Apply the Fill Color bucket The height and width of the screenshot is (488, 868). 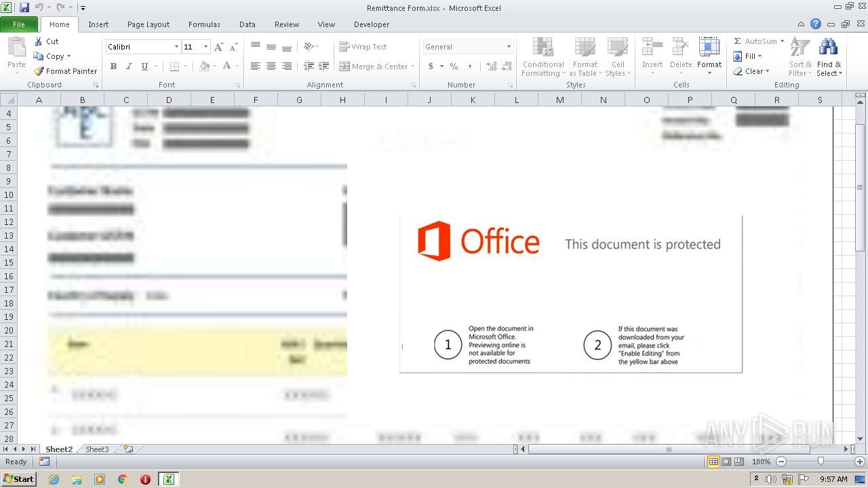coord(204,66)
